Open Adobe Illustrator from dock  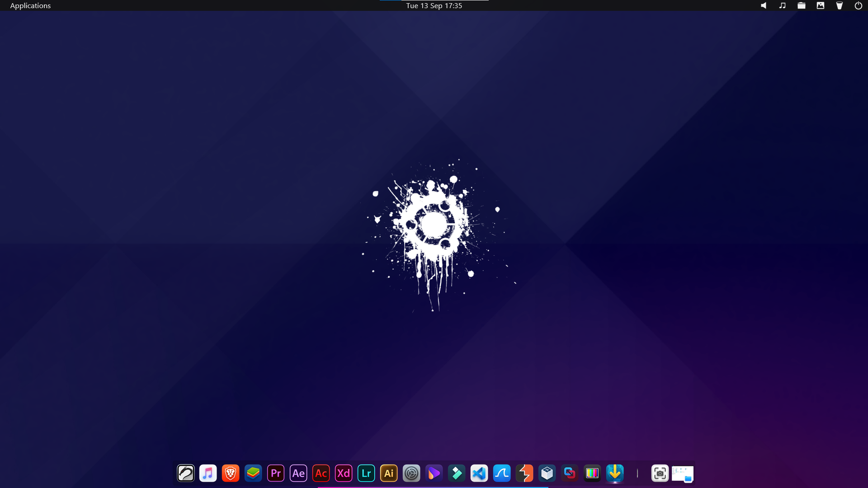pyautogui.click(x=389, y=473)
